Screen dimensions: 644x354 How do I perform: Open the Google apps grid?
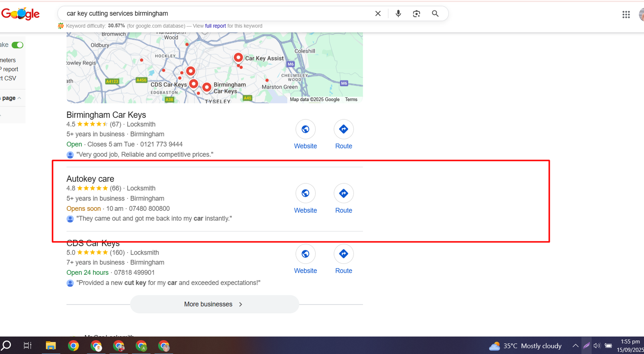(x=626, y=15)
